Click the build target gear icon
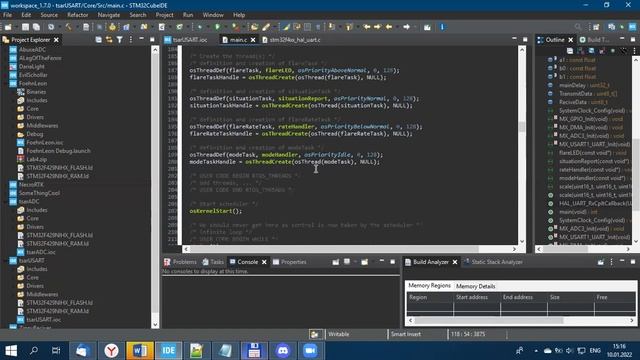This screenshot has height=360, width=640. [51, 27]
